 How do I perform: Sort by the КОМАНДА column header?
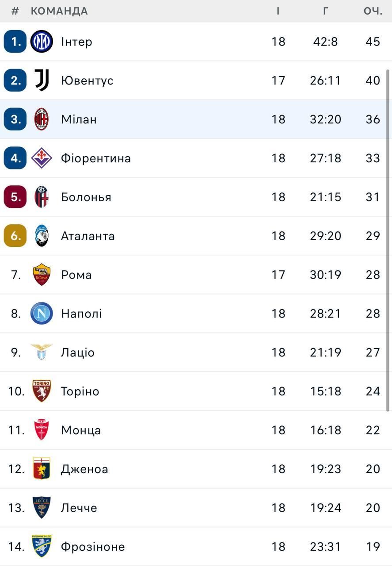(x=59, y=11)
